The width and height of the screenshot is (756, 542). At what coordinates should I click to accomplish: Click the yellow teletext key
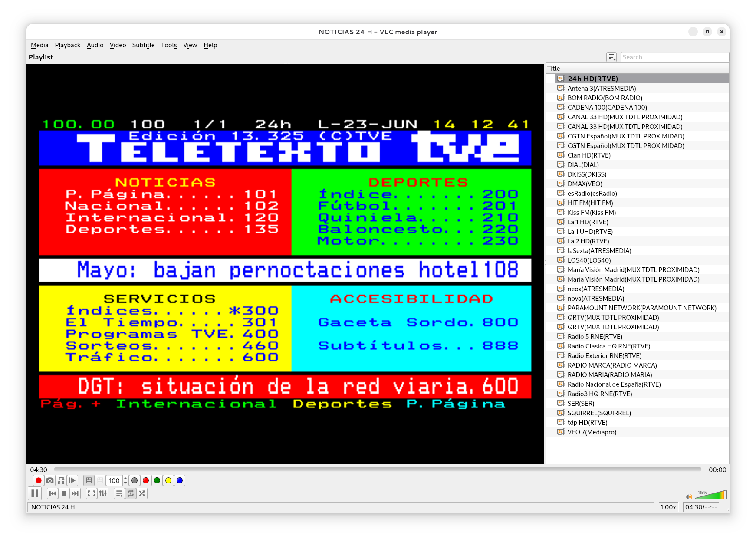[168, 480]
